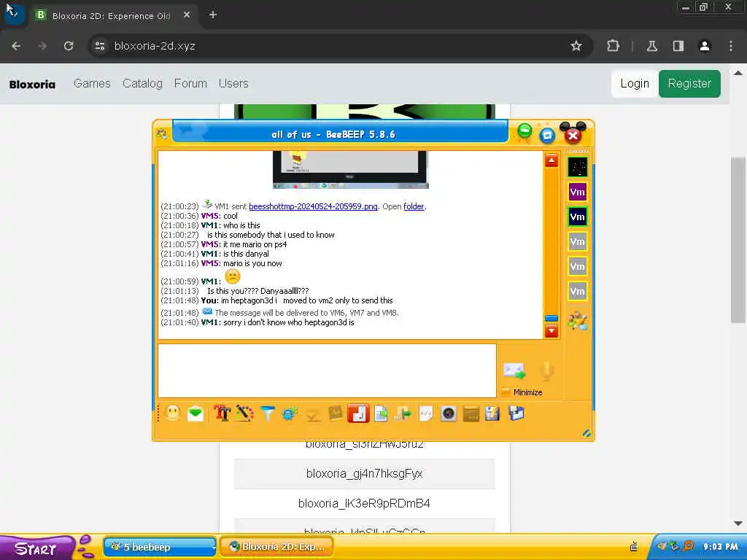Click message 'it me mario on ps4'
Screen dimensions: 747x560
(255, 244)
